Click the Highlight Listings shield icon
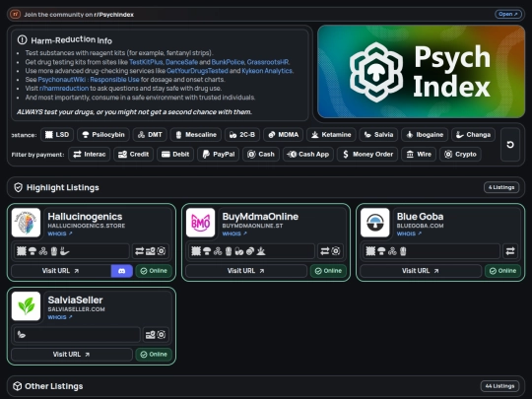Image resolution: width=532 pixels, height=399 pixels. coord(19,187)
